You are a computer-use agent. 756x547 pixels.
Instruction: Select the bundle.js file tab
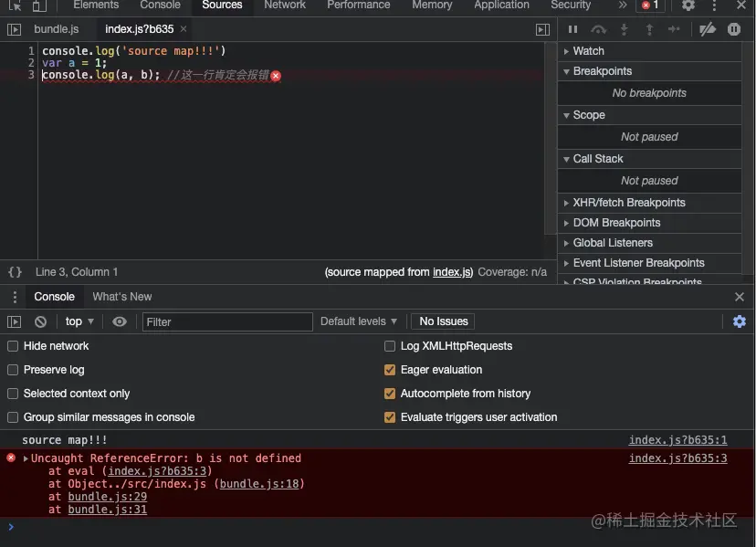tap(57, 29)
